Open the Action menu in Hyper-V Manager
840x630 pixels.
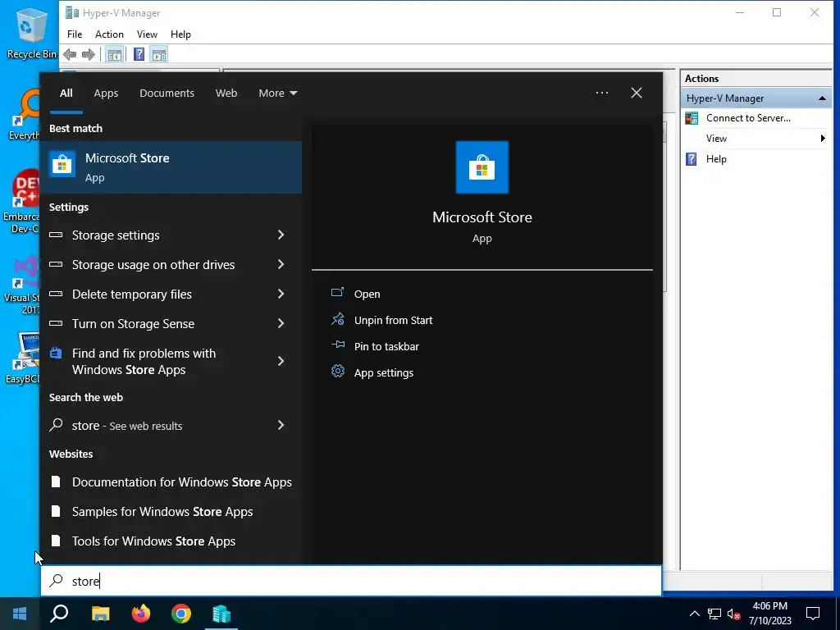point(109,34)
